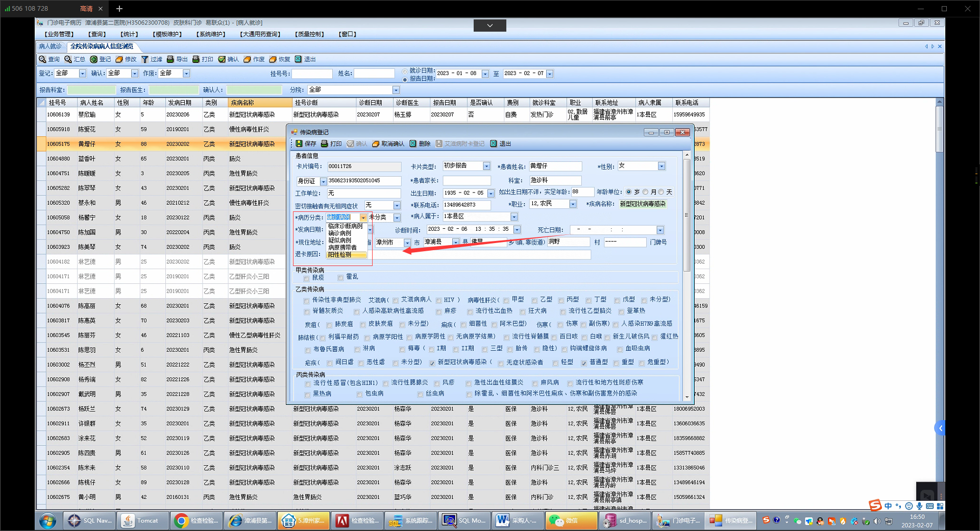Click the 患者家长 input field
The height and width of the screenshot is (531, 980).
coord(466,181)
